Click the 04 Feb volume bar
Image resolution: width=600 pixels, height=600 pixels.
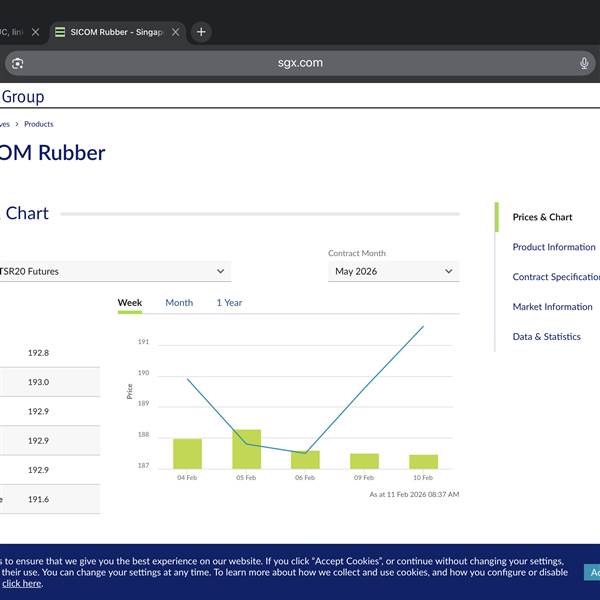click(187, 454)
